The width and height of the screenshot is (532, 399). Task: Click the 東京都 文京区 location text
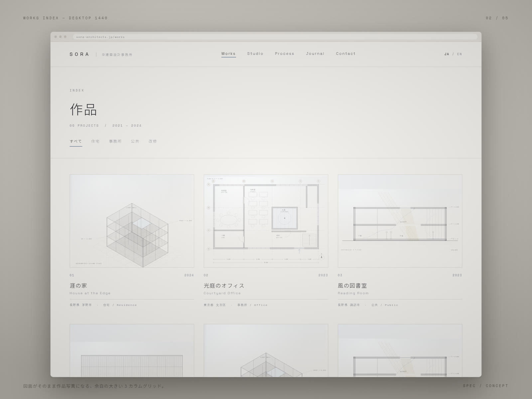(215, 305)
